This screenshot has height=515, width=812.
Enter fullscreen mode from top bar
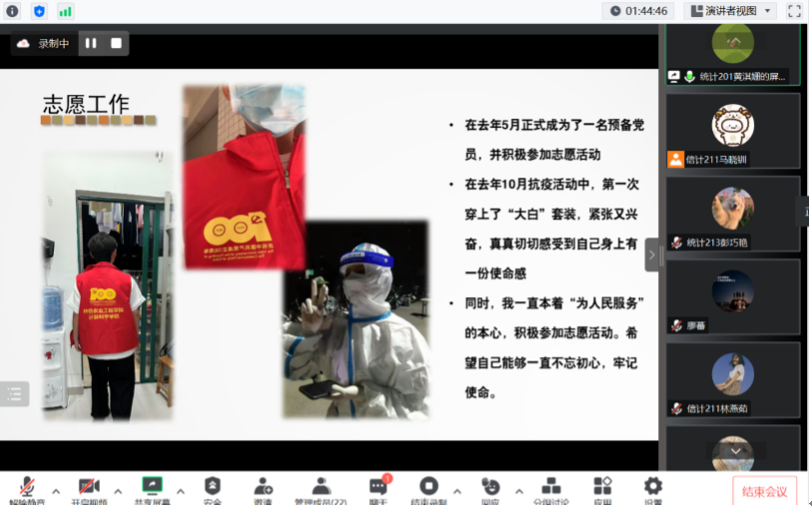coord(794,11)
